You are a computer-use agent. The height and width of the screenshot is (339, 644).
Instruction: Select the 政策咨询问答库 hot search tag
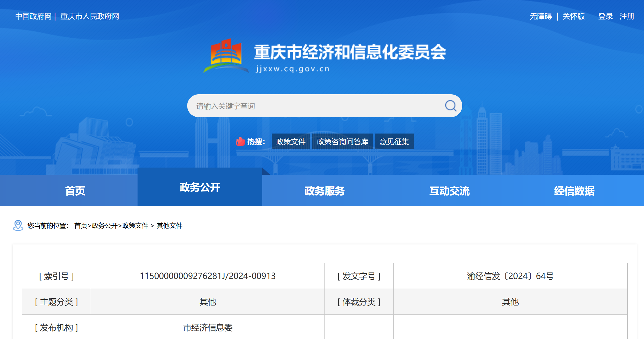[x=342, y=141]
